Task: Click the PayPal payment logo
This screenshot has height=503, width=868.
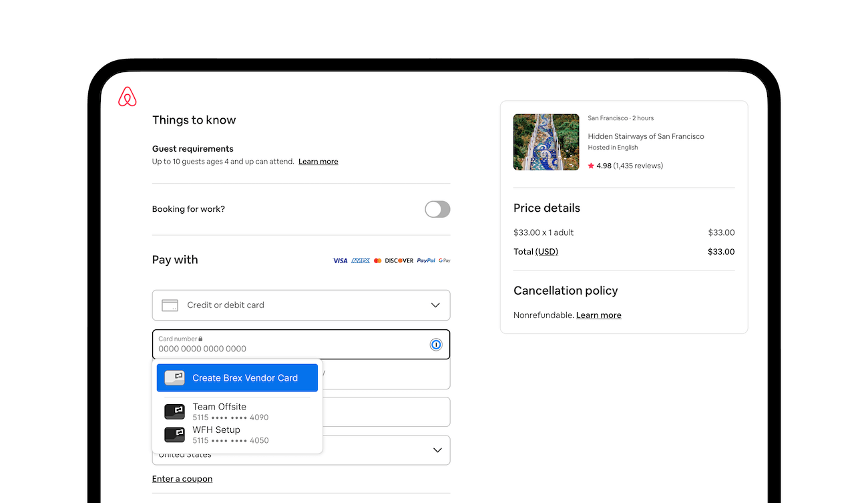Action: click(x=426, y=261)
